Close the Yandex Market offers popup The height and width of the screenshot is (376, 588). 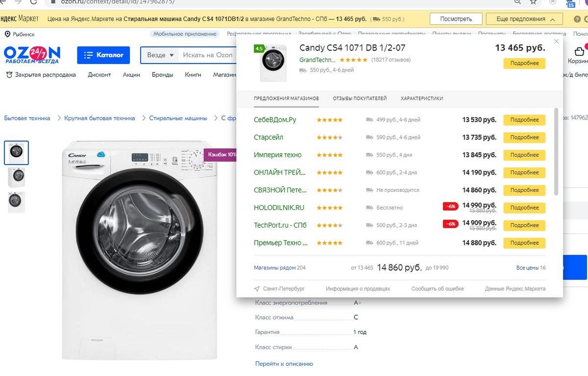click(x=556, y=42)
